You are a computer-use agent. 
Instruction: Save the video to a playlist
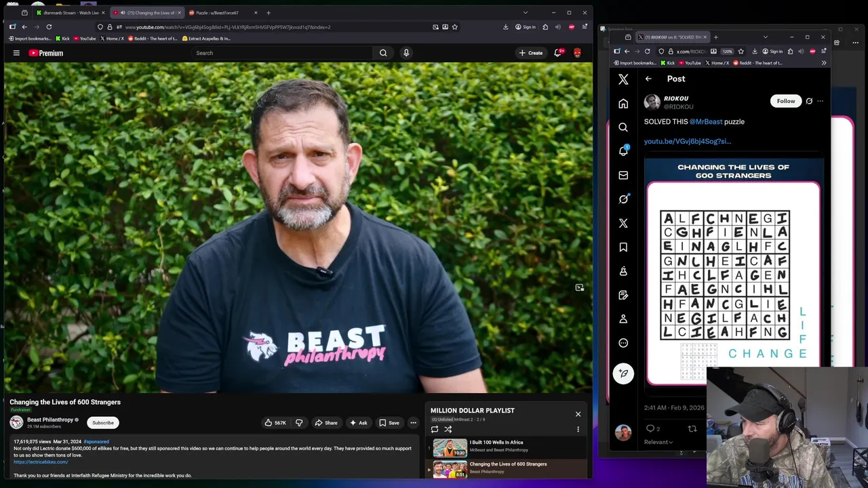(389, 423)
